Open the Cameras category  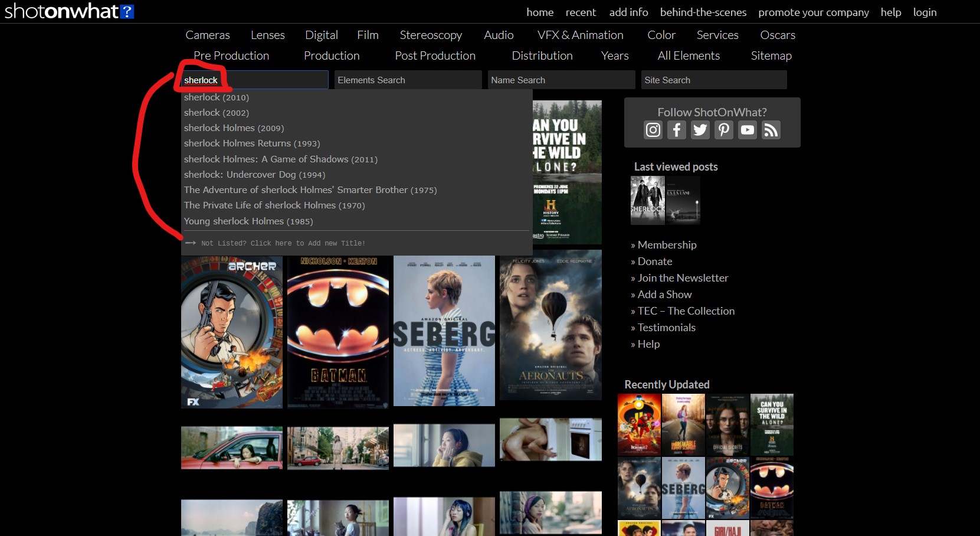[x=208, y=35]
